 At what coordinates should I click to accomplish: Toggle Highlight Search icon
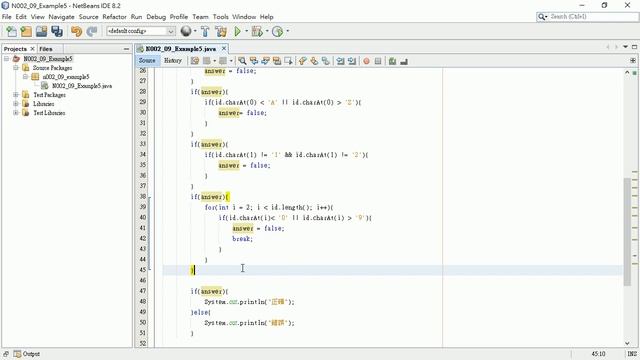[277, 61]
